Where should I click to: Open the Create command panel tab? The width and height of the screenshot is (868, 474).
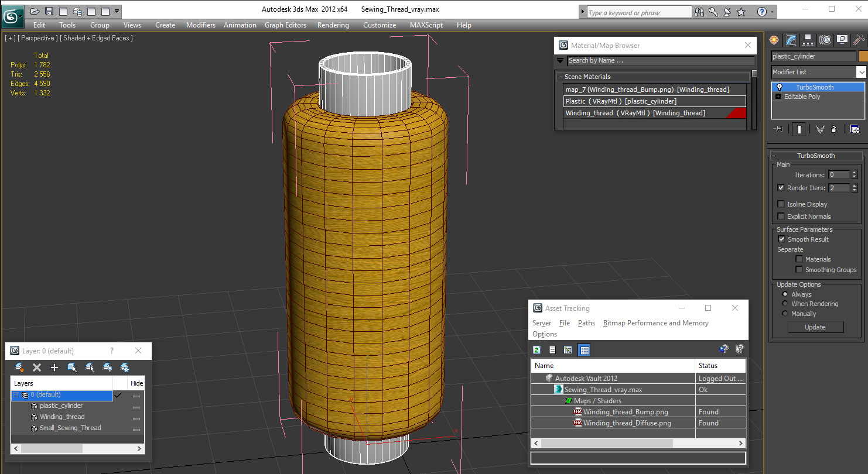point(774,40)
